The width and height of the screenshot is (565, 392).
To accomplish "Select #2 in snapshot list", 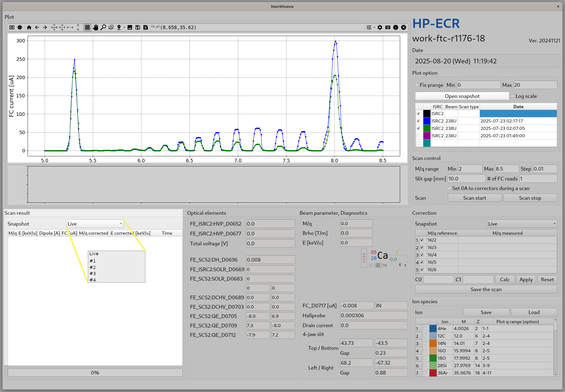I will click(93, 267).
